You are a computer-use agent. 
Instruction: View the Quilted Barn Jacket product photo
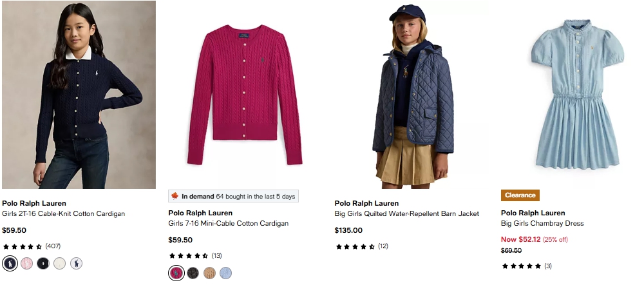[411, 95]
